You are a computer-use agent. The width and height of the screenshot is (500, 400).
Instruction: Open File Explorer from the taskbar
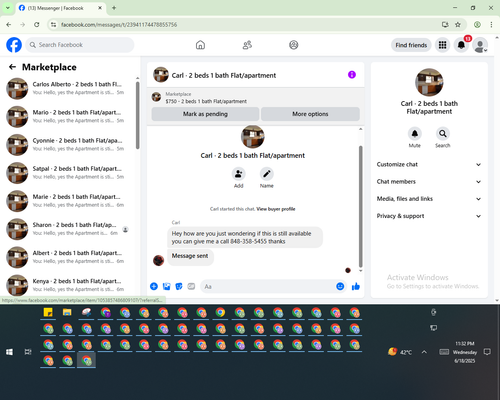[x=67, y=313]
